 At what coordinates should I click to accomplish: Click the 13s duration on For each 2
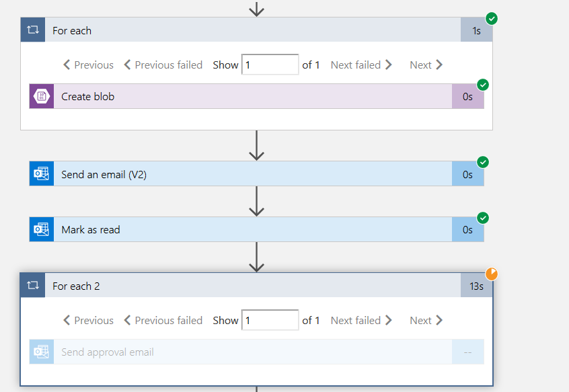pos(476,286)
